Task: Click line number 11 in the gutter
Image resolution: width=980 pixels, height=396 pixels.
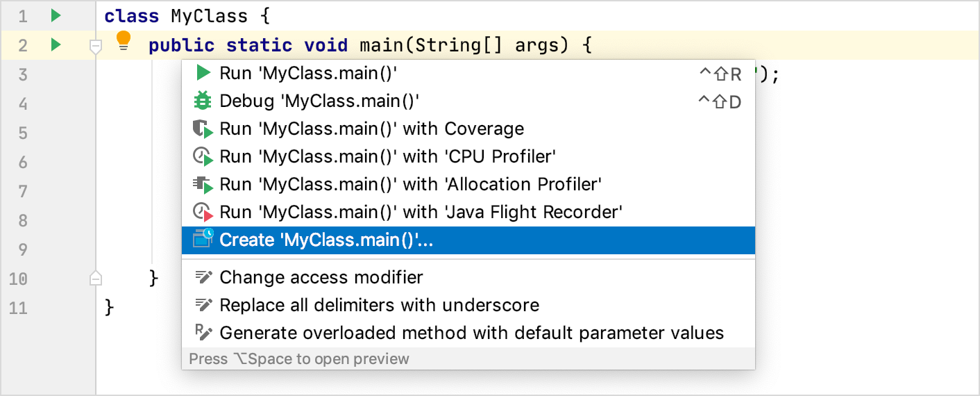Action: click(x=18, y=308)
